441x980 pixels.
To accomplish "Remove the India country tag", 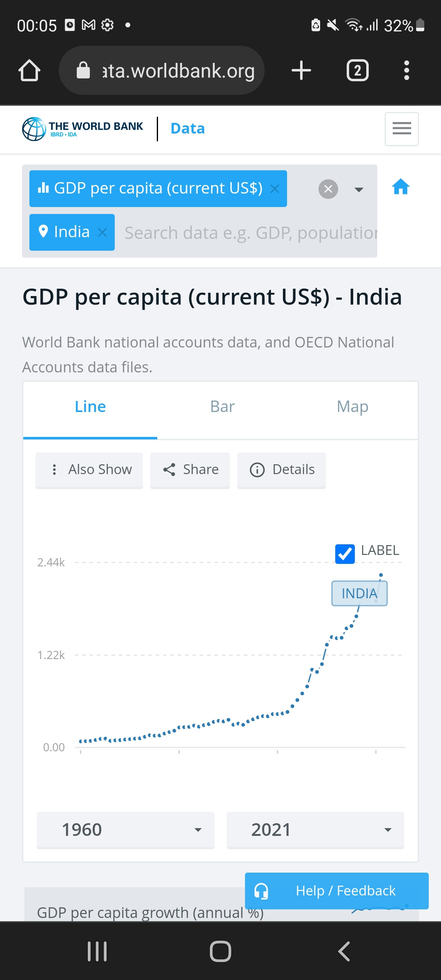I will pyautogui.click(x=102, y=232).
